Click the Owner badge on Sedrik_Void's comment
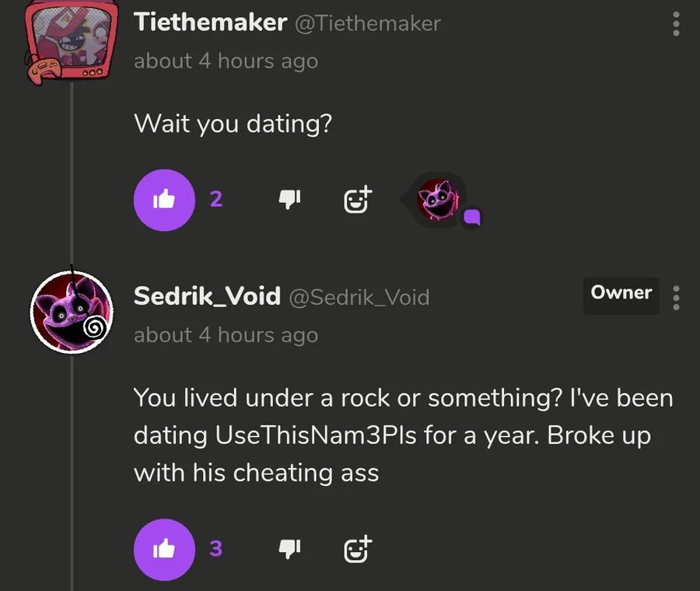Viewport: 700px width, 591px height. (x=621, y=293)
